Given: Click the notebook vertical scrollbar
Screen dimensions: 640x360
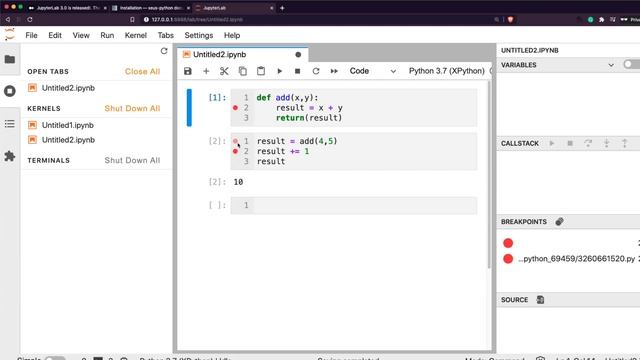Looking at the screenshot, I should coord(489,175).
